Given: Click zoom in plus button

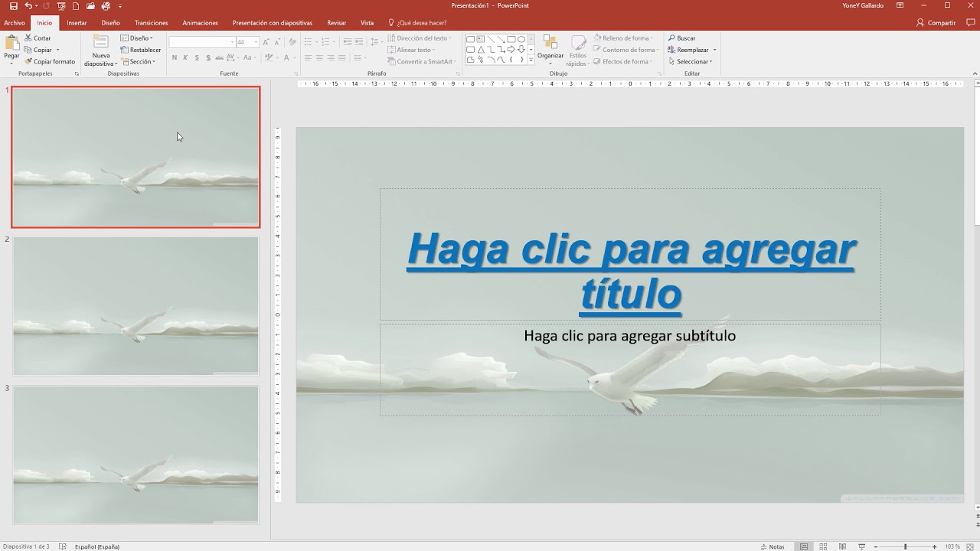Looking at the screenshot, I should coord(934,546).
